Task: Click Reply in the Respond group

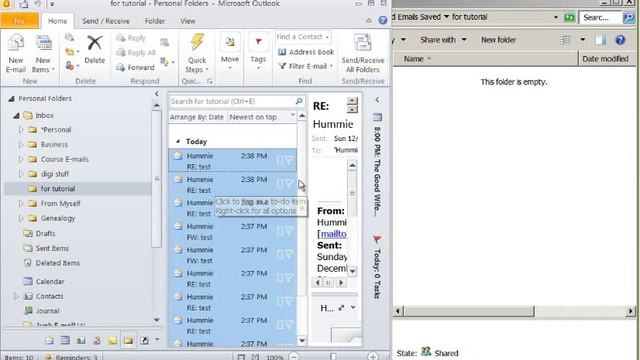Action: 131,38
